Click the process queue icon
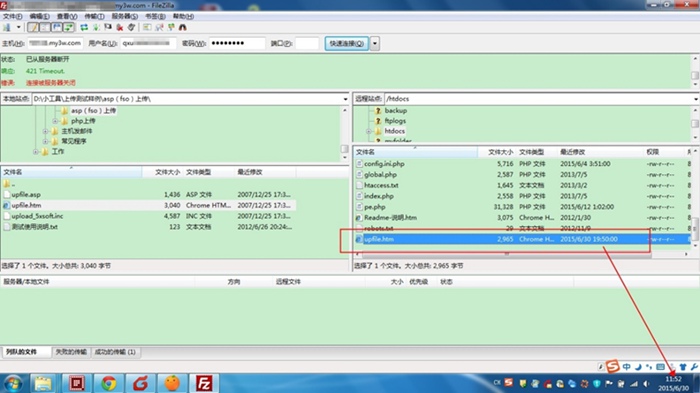 click(96, 28)
